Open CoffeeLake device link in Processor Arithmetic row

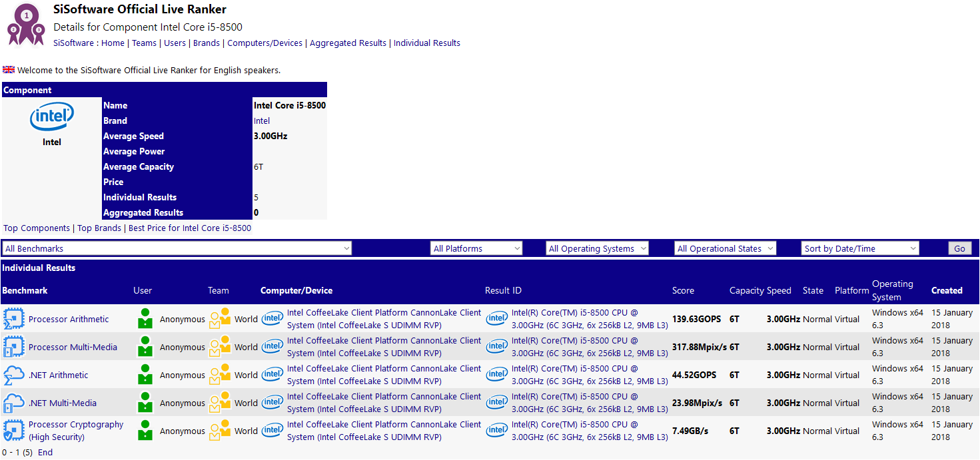(384, 319)
